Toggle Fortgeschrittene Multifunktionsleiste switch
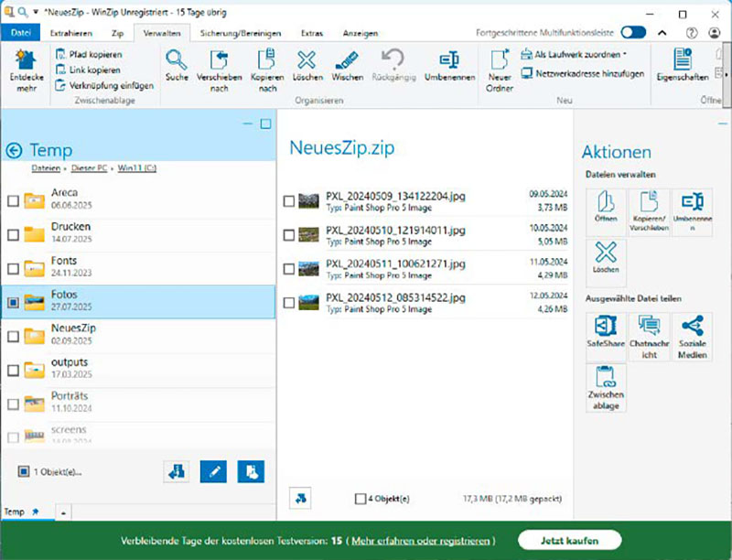This screenshot has width=732, height=560. 633,33
